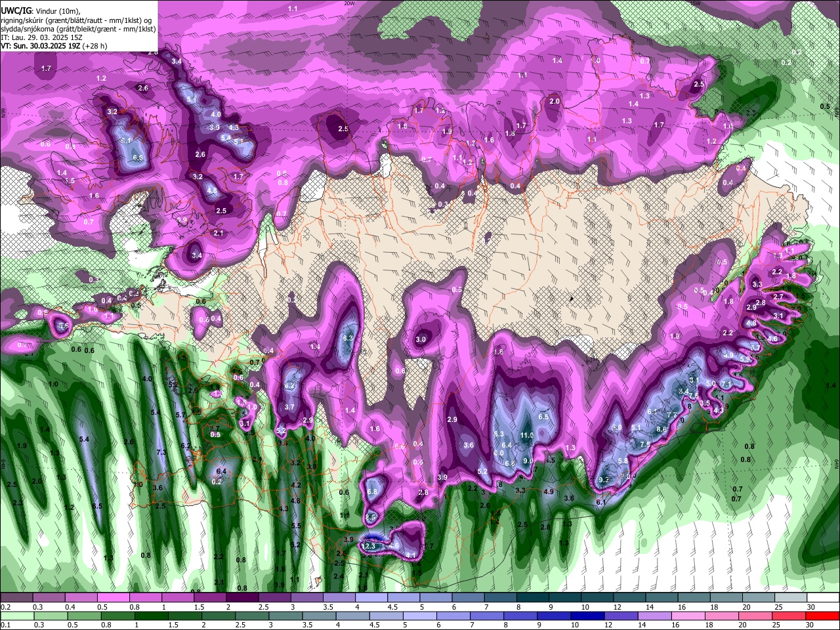Viewport: 840px width, 630px height.
Task: Click the 'slydda/snjókoma' legend description line
Action: [x=78, y=29]
